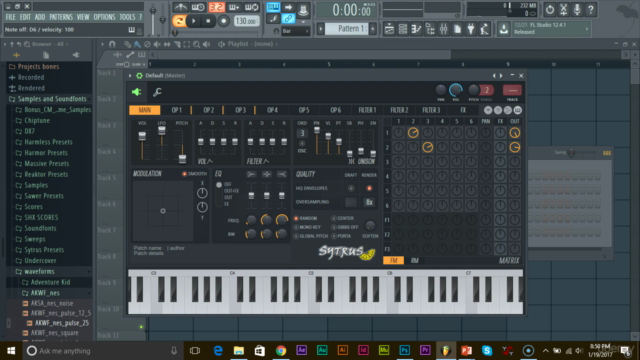
Task: Click the Sytrus green plugin options icon
Action: tap(136, 92)
